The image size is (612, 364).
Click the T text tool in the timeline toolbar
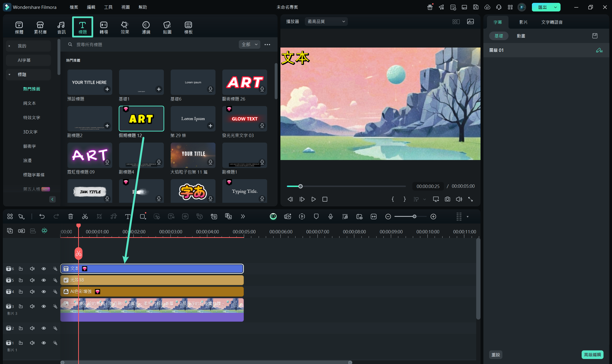tap(128, 216)
